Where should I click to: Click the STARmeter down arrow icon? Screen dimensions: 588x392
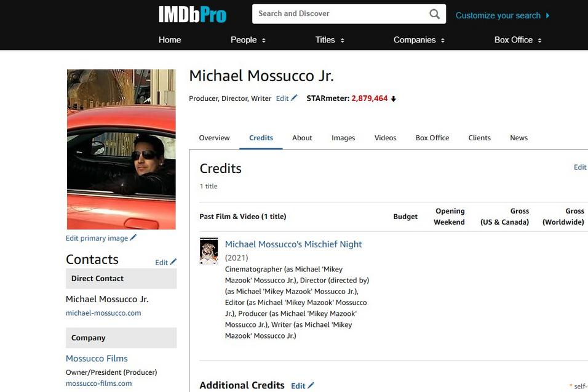coord(394,98)
